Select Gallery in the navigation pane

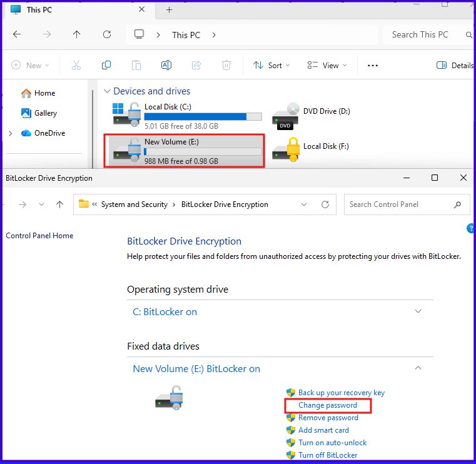[46, 113]
